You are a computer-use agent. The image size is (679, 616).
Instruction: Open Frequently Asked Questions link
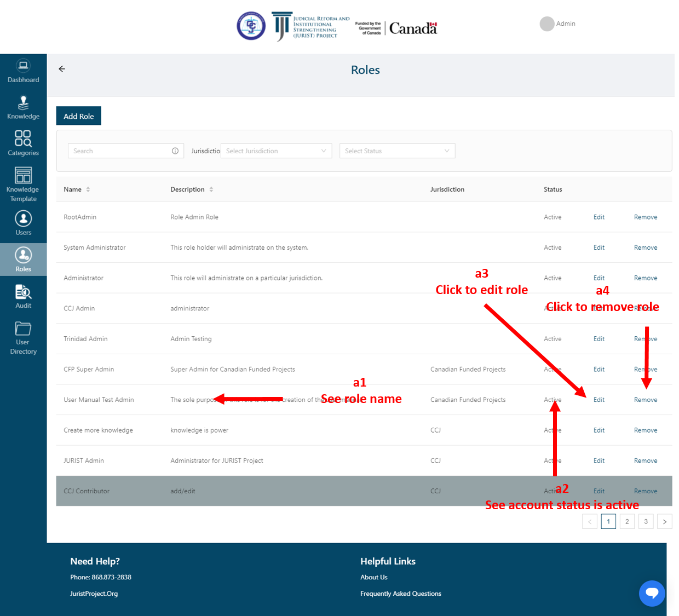pyautogui.click(x=401, y=594)
